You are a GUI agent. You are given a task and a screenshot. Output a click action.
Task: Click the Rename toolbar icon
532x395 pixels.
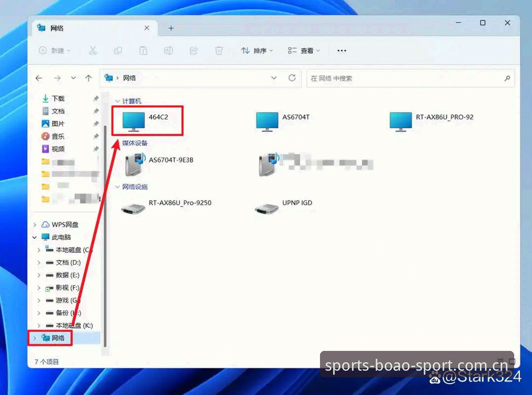[168, 51]
